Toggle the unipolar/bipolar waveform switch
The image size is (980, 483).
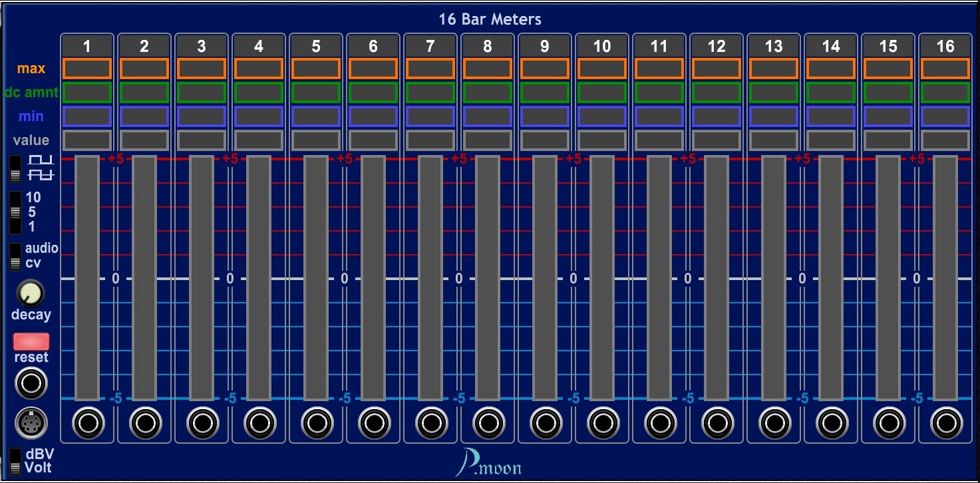pyautogui.click(x=15, y=169)
